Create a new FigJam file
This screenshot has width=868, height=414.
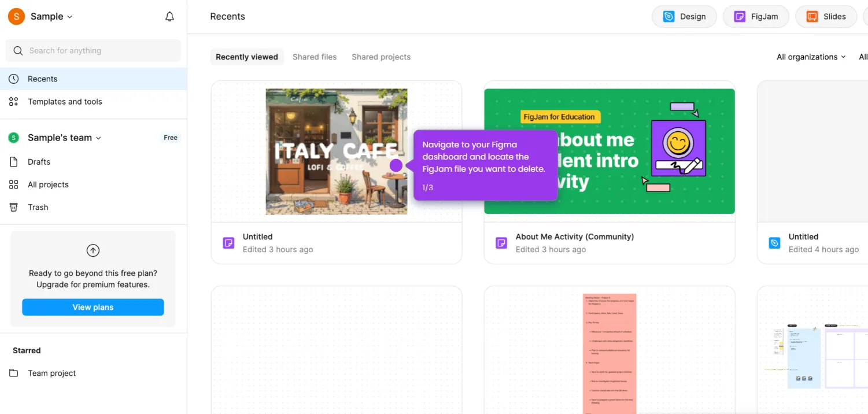pyautogui.click(x=756, y=17)
